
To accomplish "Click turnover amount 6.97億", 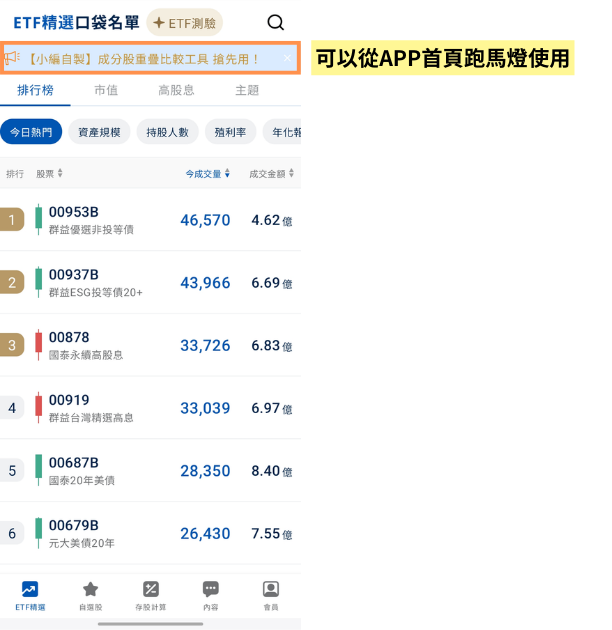I will [272, 408].
